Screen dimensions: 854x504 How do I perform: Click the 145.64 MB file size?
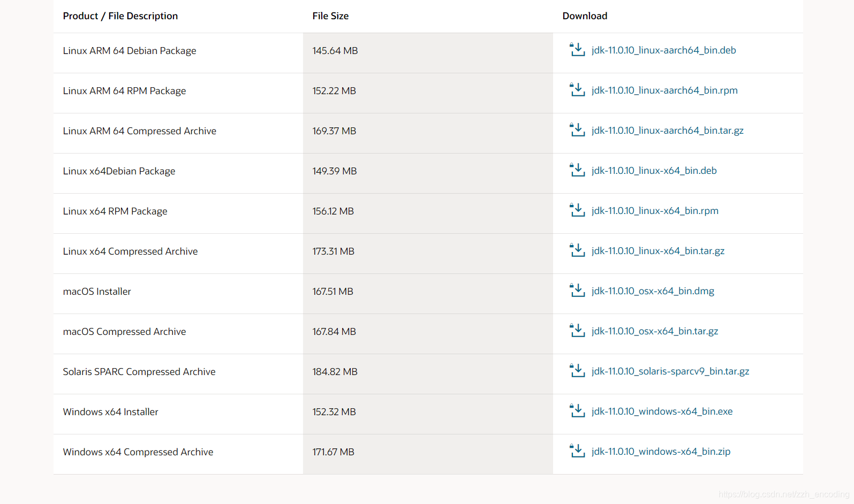(335, 51)
